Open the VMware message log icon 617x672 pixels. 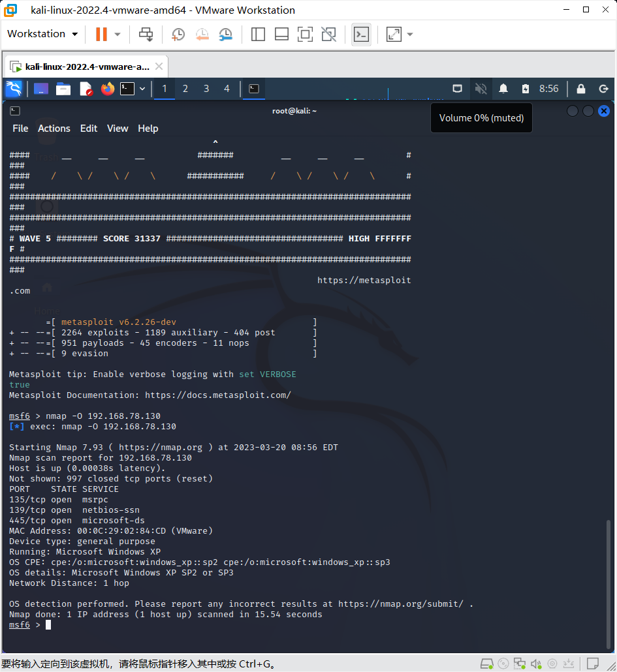click(x=593, y=664)
